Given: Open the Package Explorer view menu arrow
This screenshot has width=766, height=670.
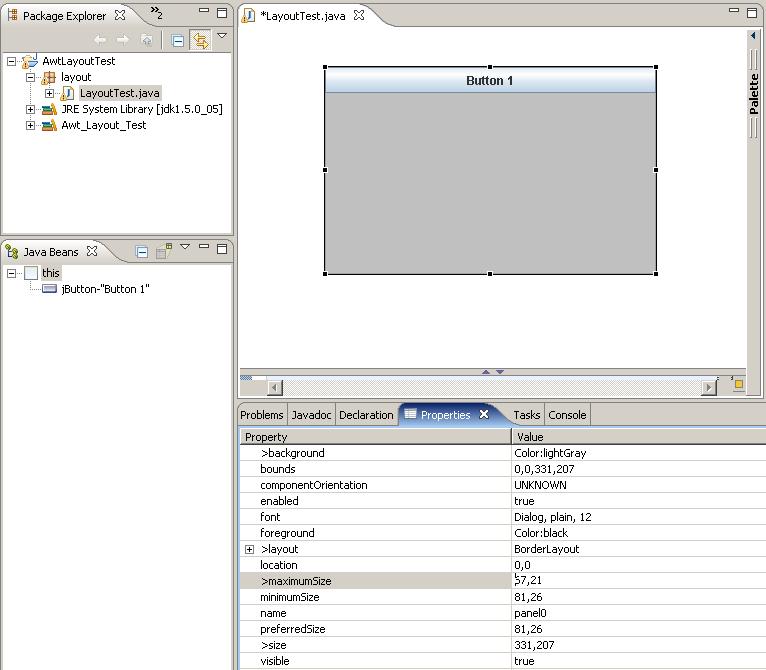Looking at the screenshot, I should 222,36.
